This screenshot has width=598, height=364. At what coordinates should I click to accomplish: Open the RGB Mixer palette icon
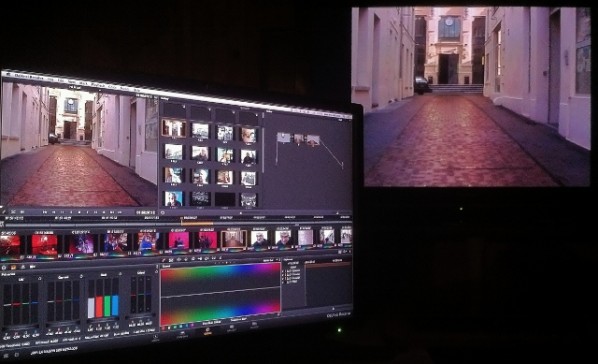[23, 267]
